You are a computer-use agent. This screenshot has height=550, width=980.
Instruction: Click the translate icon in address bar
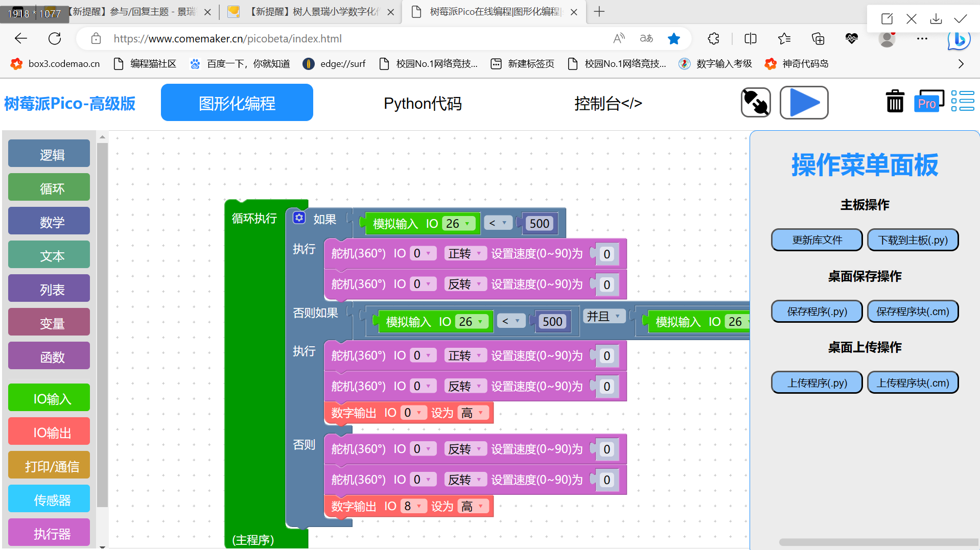tap(646, 38)
